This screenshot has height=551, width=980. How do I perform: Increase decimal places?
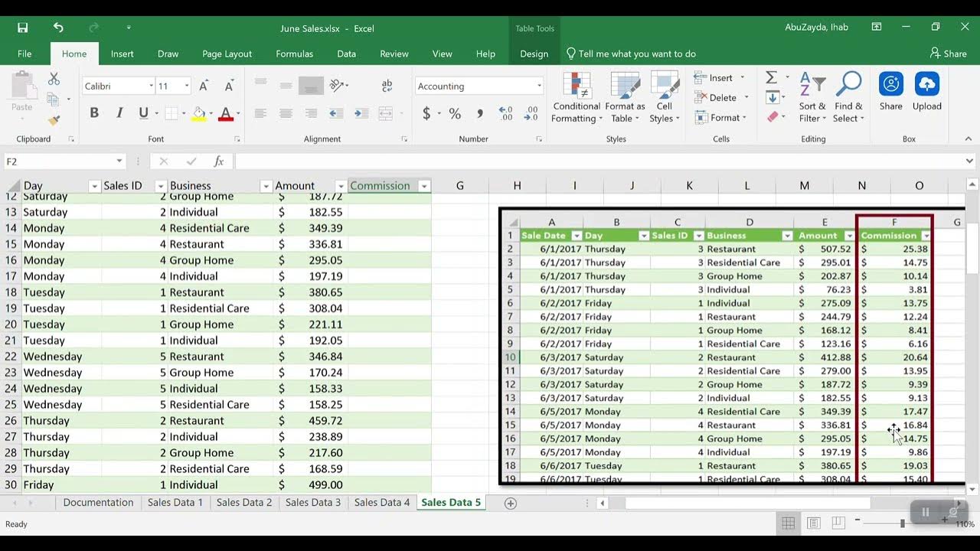pyautogui.click(x=506, y=113)
